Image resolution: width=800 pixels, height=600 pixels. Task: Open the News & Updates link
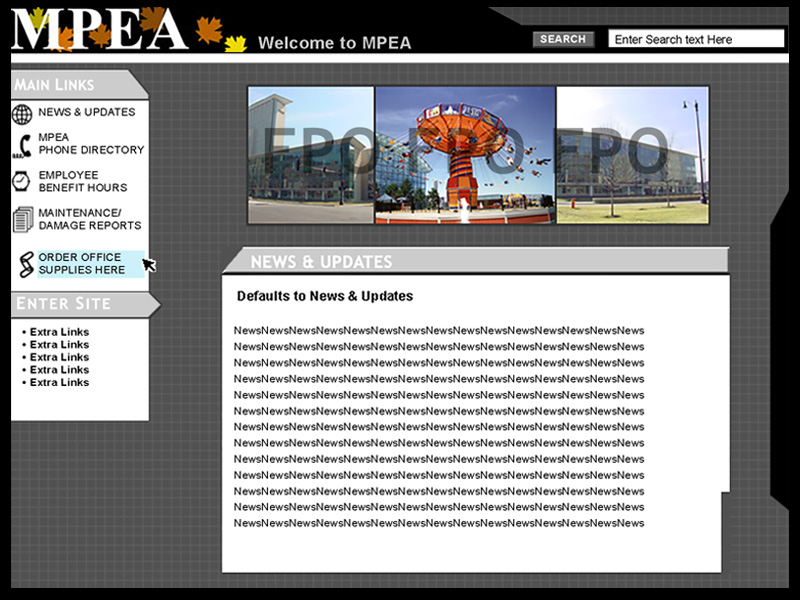[x=87, y=112]
